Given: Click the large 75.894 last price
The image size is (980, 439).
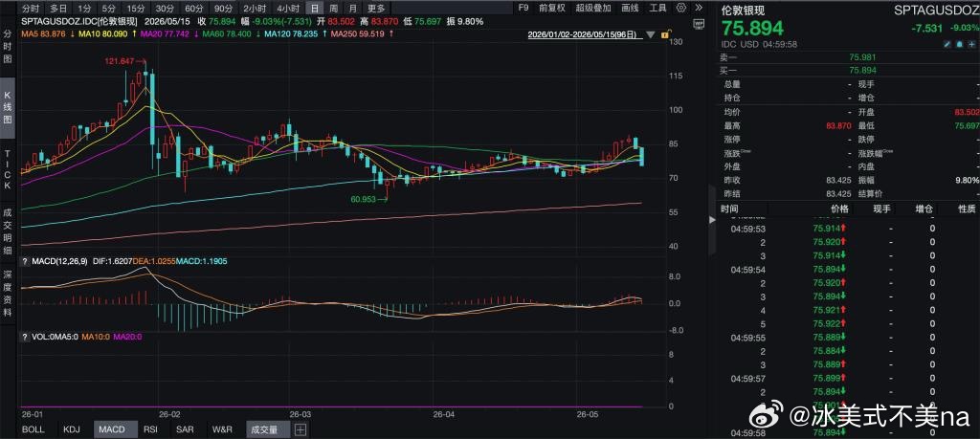Looking at the screenshot, I should click(x=752, y=29).
